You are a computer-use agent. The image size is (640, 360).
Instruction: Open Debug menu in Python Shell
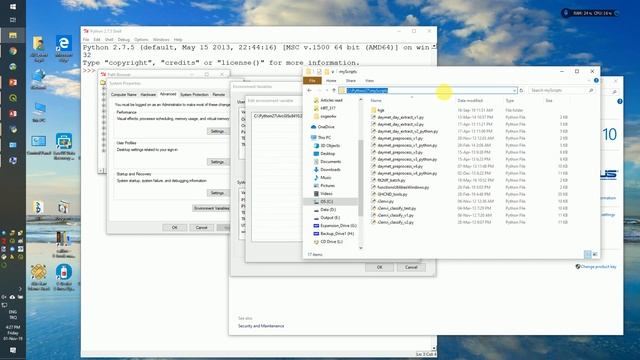(123, 40)
